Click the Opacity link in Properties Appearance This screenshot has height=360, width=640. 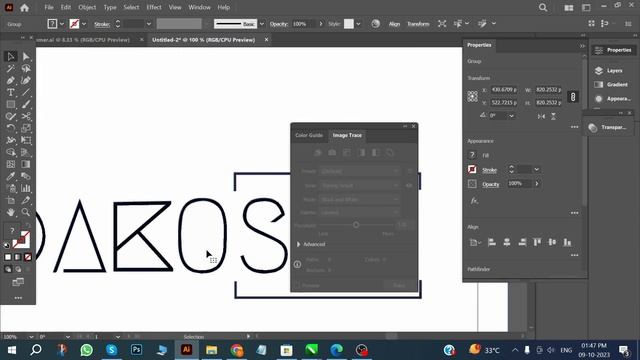(x=491, y=184)
